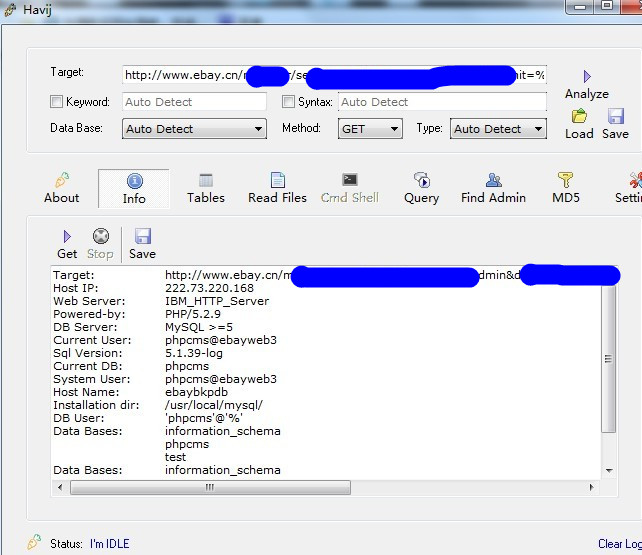Click the IBM_HTTP_Server value
Image resolution: width=642 pixels, height=555 pixels.
click(x=217, y=301)
